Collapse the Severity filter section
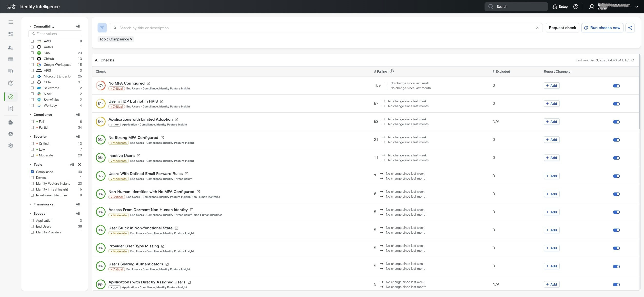This screenshot has width=644, height=297. point(30,137)
